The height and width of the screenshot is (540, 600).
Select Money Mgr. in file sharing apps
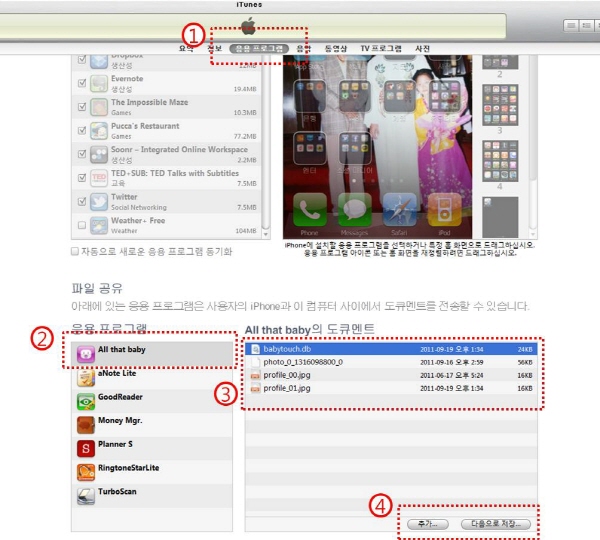click(152, 424)
